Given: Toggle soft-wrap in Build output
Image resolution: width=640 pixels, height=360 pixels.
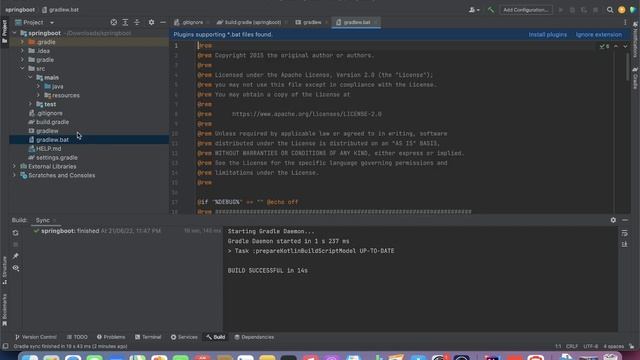Looking at the screenshot, I should click(x=624, y=233).
